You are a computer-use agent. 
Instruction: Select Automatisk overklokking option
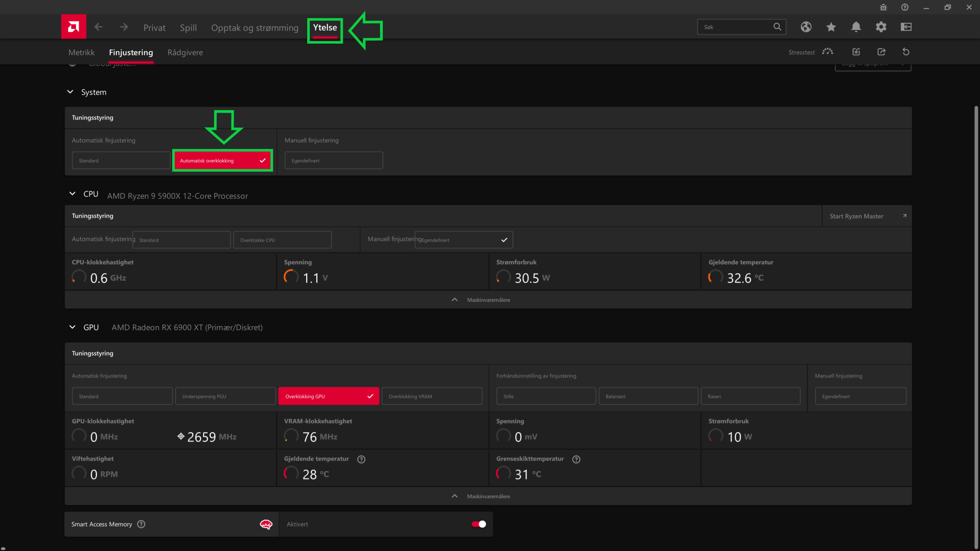222,160
